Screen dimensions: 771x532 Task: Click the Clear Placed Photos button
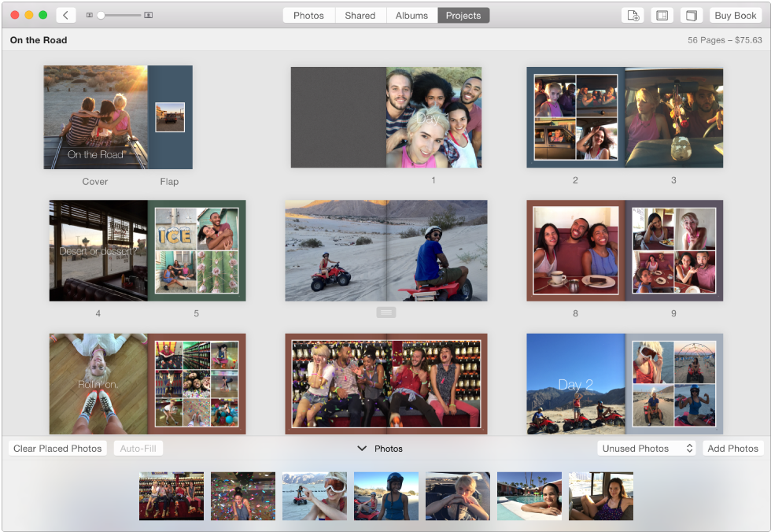57,449
